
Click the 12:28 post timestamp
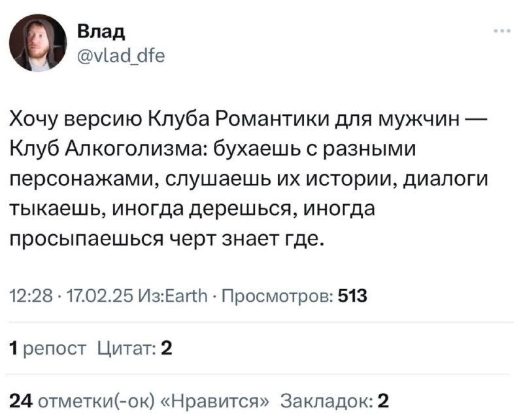[31, 296]
